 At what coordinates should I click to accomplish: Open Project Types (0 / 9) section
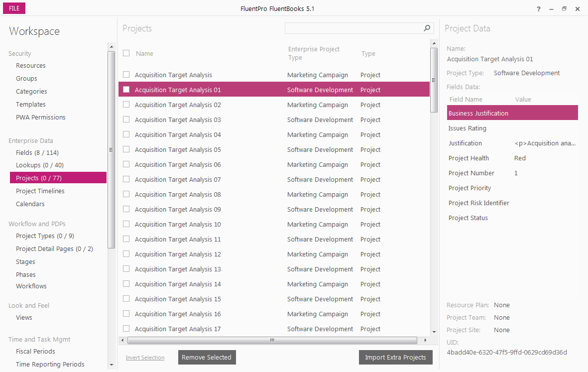tap(45, 236)
